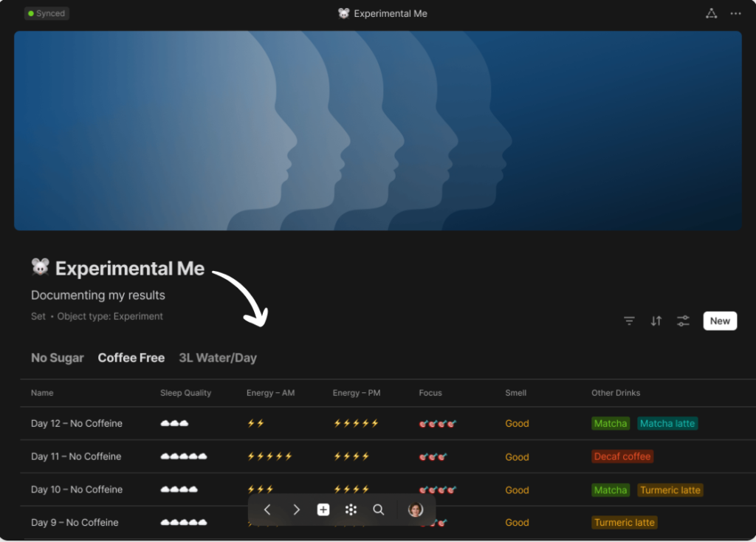Click Day 9 sleep quality cloud rating

(184, 522)
